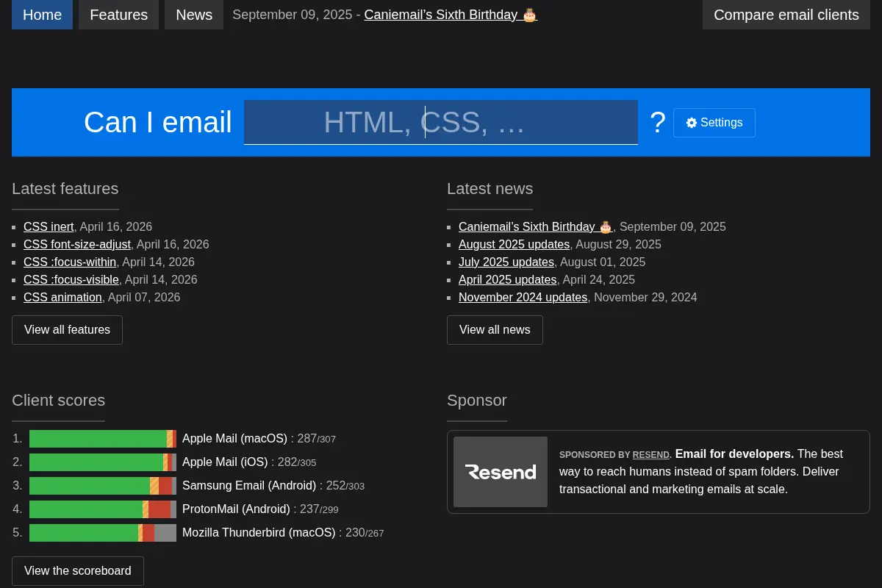Select Apple Mail (iOS) client name

[x=225, y=462]
